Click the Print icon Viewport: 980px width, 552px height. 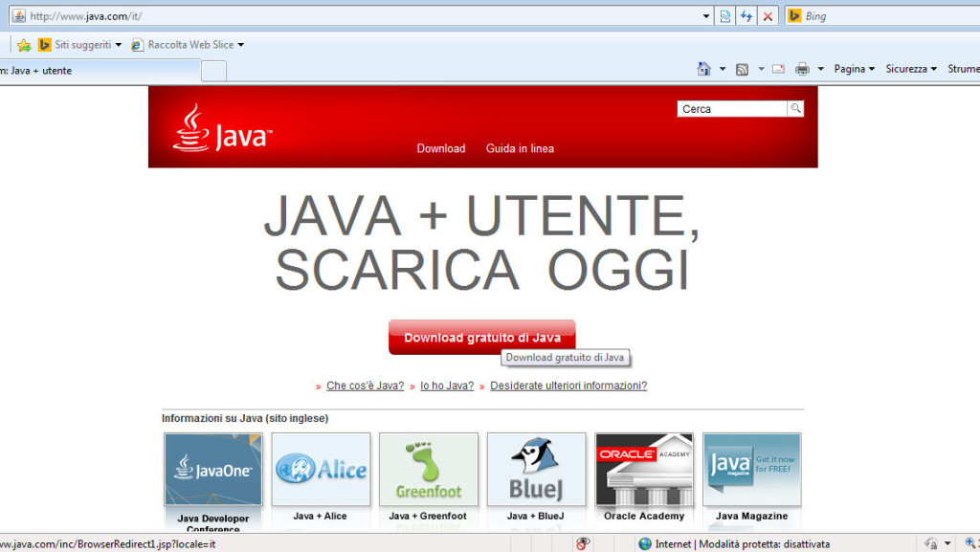[x=803, y=69]
